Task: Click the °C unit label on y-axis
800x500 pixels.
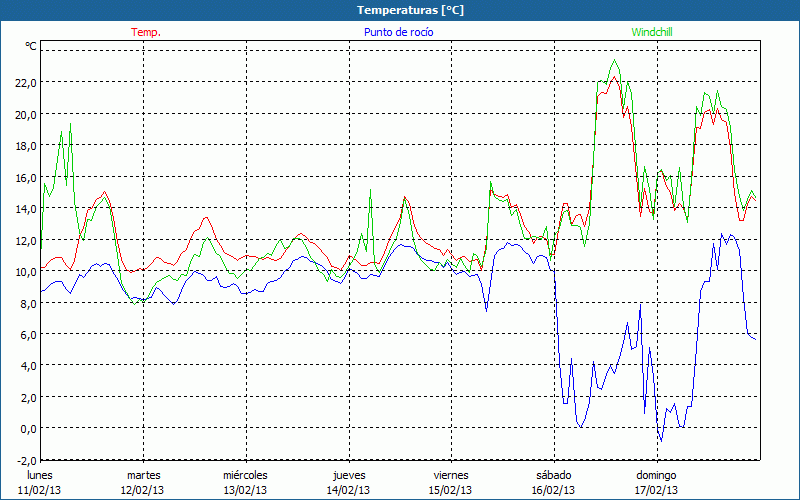Action: coord(31,46)
